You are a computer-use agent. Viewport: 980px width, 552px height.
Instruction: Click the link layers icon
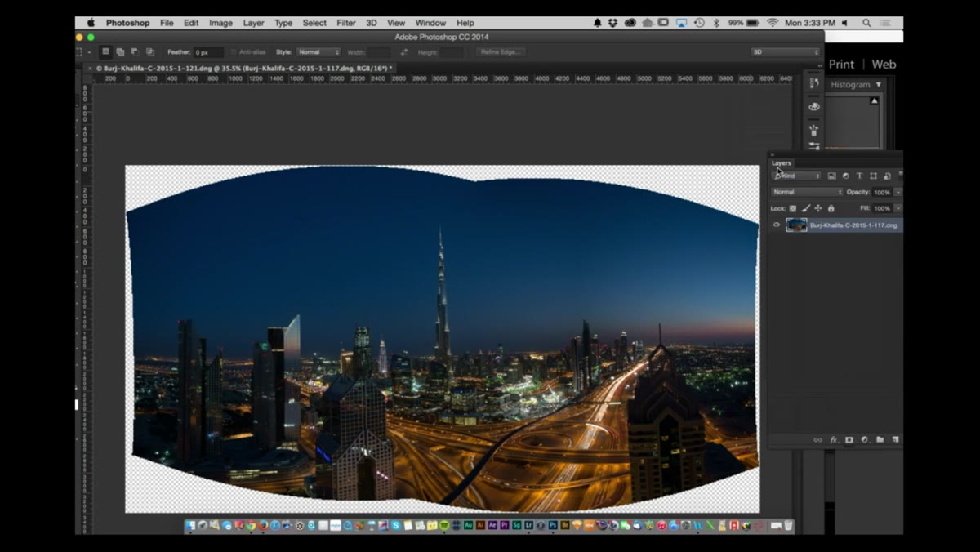(817, 440)
